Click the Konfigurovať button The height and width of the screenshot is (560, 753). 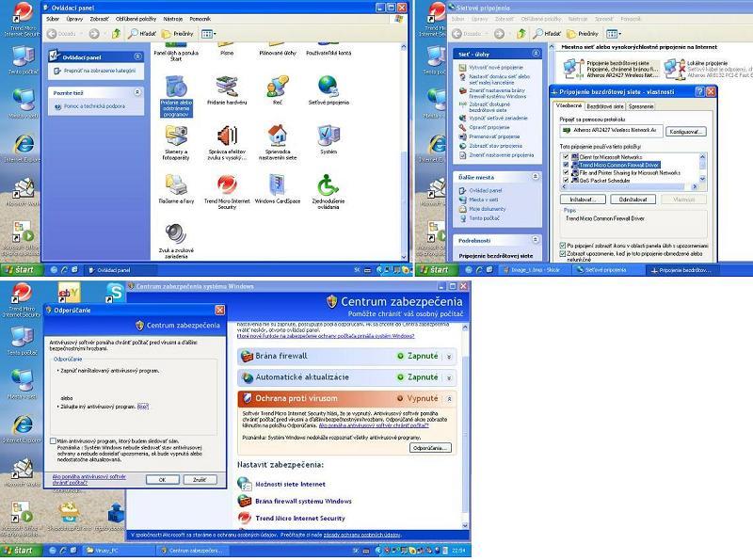[686, 132]
